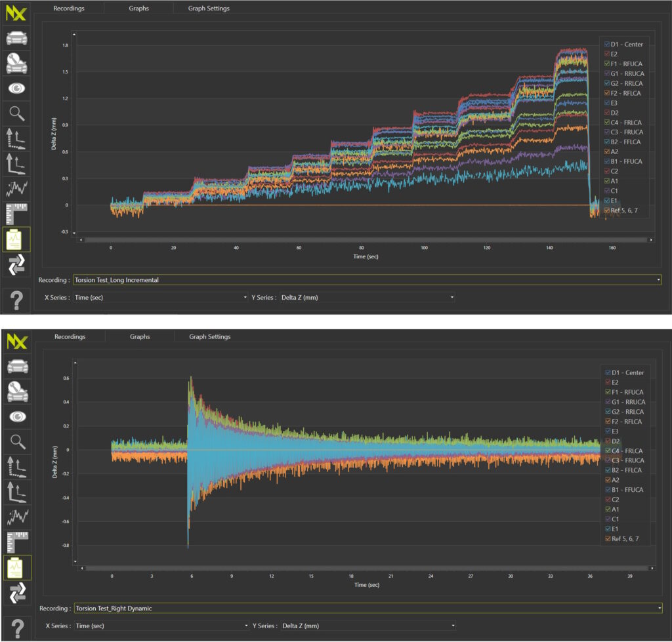Click the eye view icon in bottom sidebar
The image size is (672, 642).
16,416
